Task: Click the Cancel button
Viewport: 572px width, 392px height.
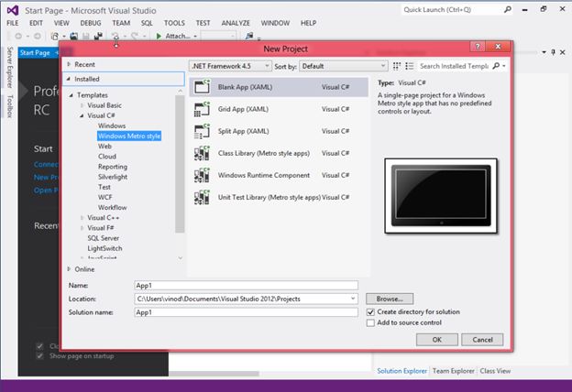Action: point(482,340)
